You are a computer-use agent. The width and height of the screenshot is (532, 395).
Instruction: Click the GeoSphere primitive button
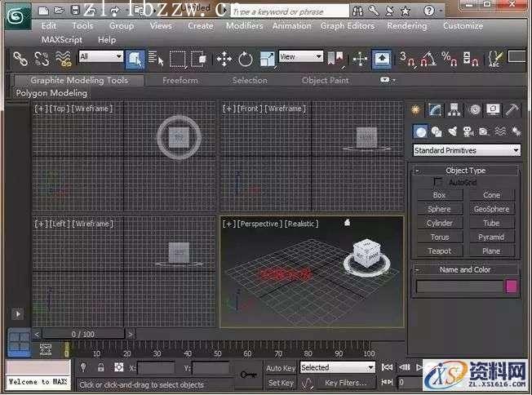tap(492, 209)
